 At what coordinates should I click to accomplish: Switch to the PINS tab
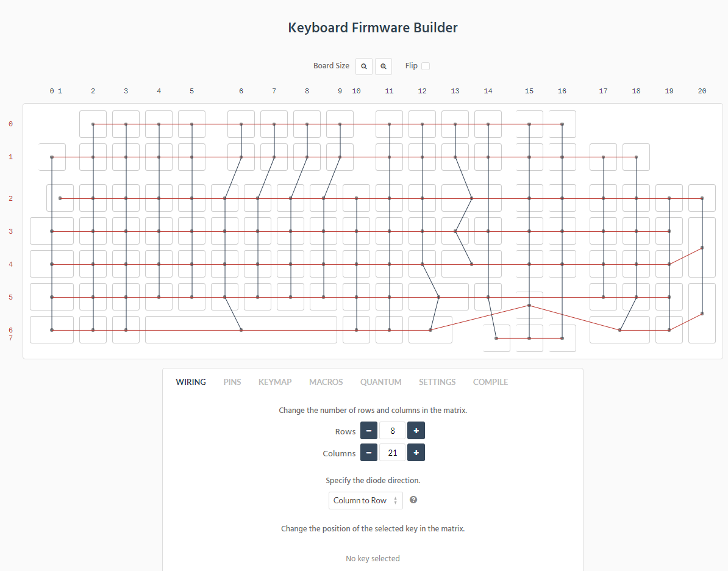pyautogui.click(x=232, y=382)
